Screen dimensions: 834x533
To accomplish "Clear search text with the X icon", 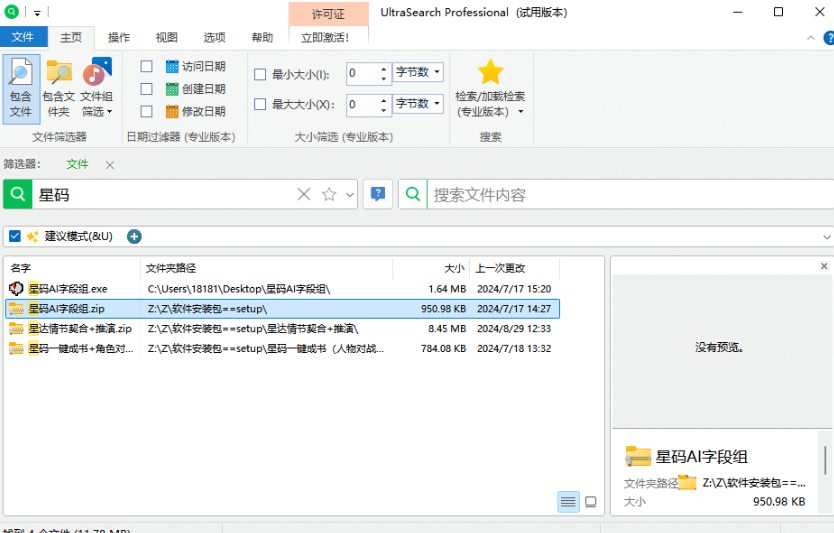I will 304,195.
